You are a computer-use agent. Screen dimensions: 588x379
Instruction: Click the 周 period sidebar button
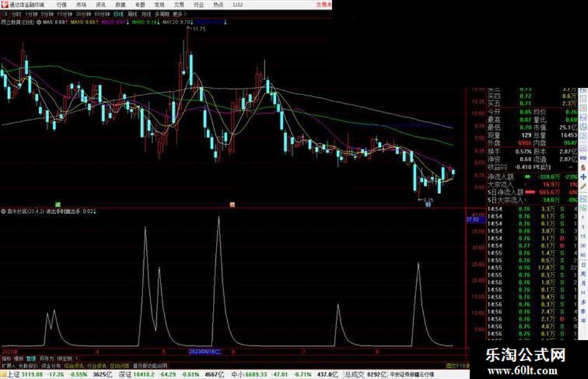(x=583, y=274)
